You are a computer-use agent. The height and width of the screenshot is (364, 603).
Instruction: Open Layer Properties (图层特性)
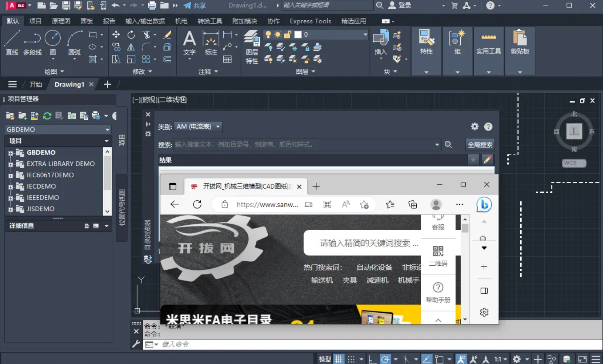[x=252, y=47]
